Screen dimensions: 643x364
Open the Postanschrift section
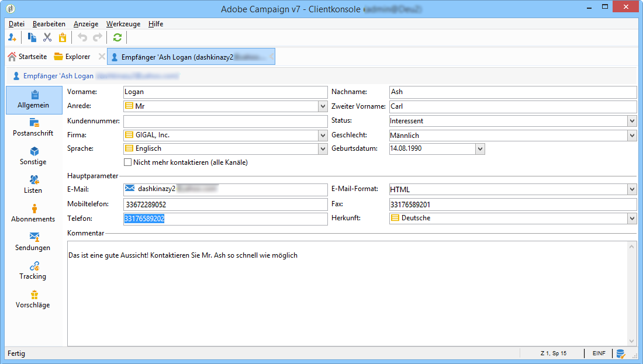[34, 127]
